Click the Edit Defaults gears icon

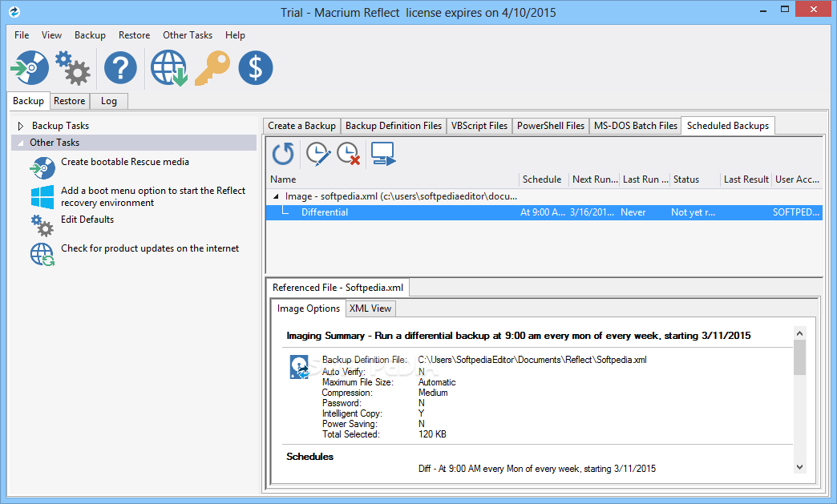[42, 226]
